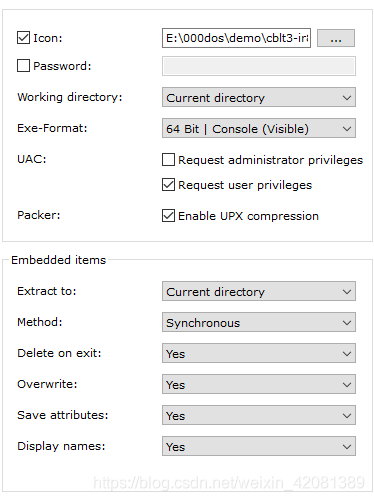Screen dimensions: 374x501
Task: Click the Delete on exit label
Action: 59,353
